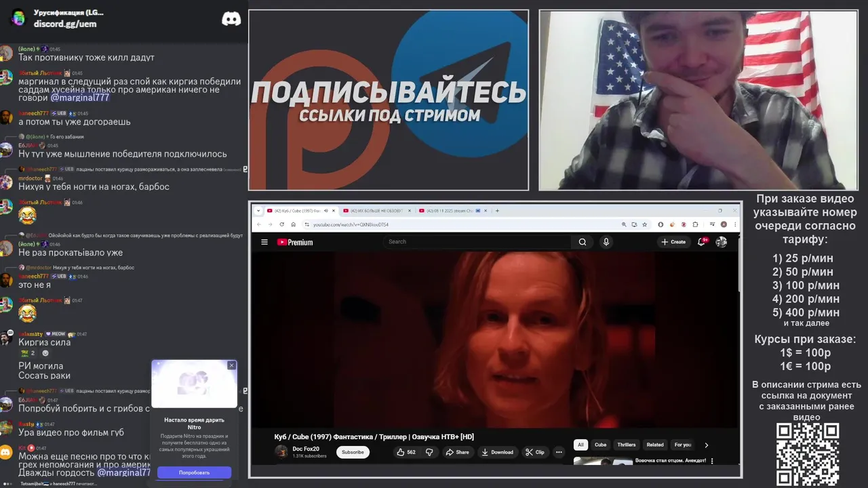Screen dimensions: 868x488
Task: Open more actions ellipsis under video
Action: pyautogui.click(x=559, y=452)
